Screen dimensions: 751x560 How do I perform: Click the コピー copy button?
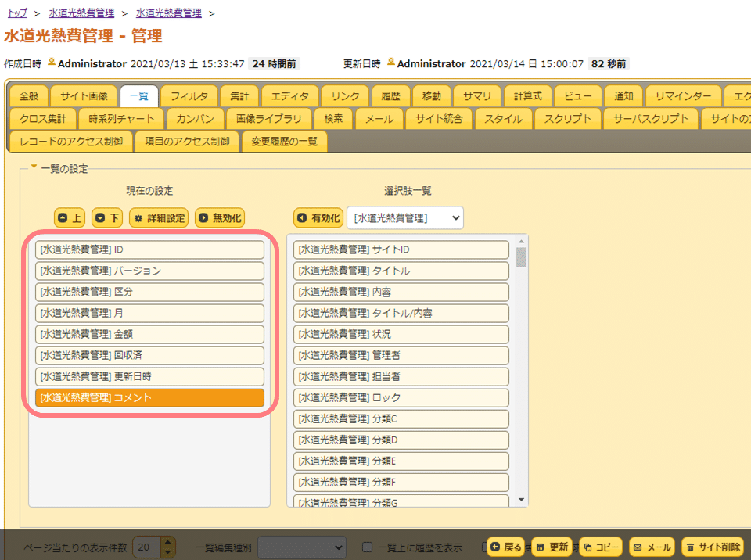pyautogui.click(x=601, y=547)
